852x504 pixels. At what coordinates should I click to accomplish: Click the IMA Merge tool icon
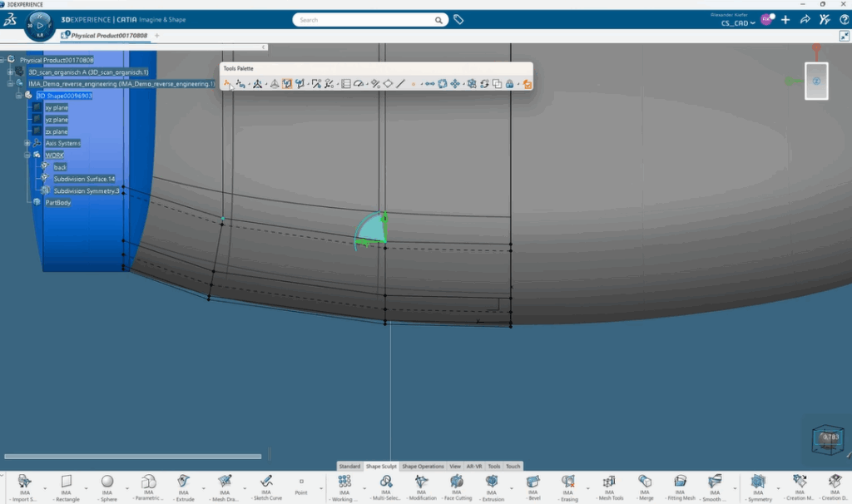point(645,482)
